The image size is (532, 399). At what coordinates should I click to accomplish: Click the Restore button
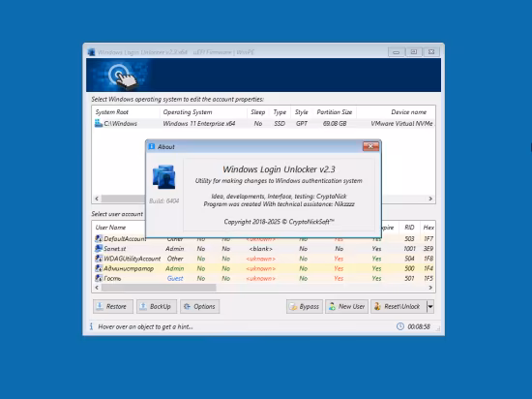pos(113,306)
